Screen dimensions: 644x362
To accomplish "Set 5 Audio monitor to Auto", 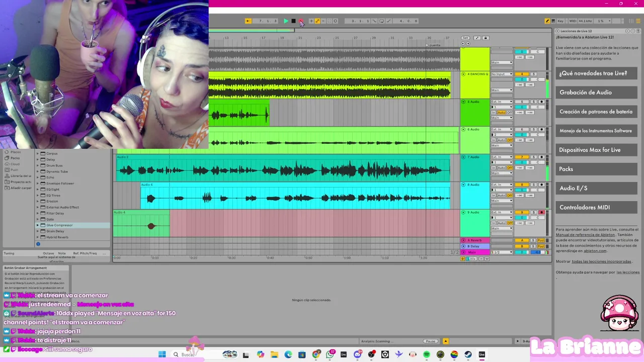I will pyautogui.click(x=502, y=113).
